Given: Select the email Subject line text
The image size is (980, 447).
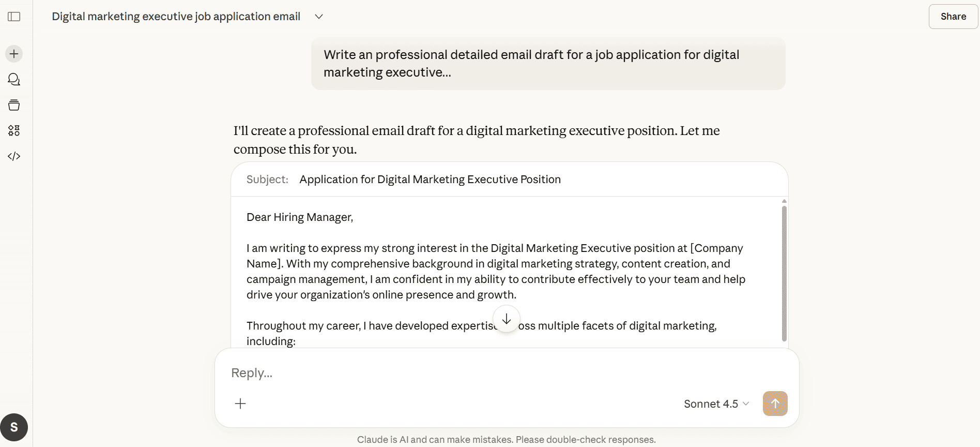Looking at the screenshot, I should 430,179.
